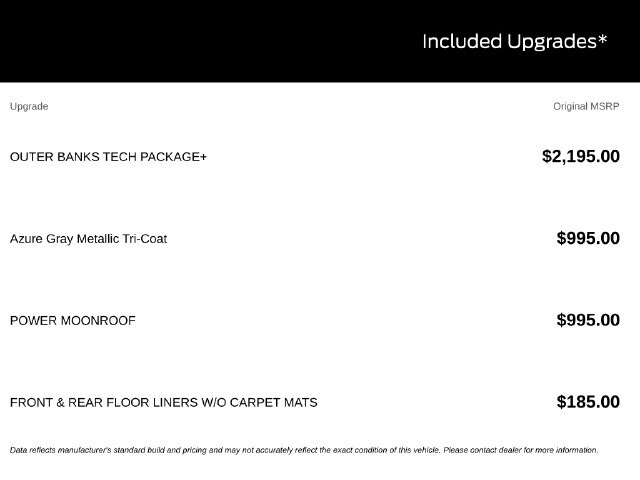Click the Included Upgrades heading
Screen dimensions: 640x480
pos(515,42)
